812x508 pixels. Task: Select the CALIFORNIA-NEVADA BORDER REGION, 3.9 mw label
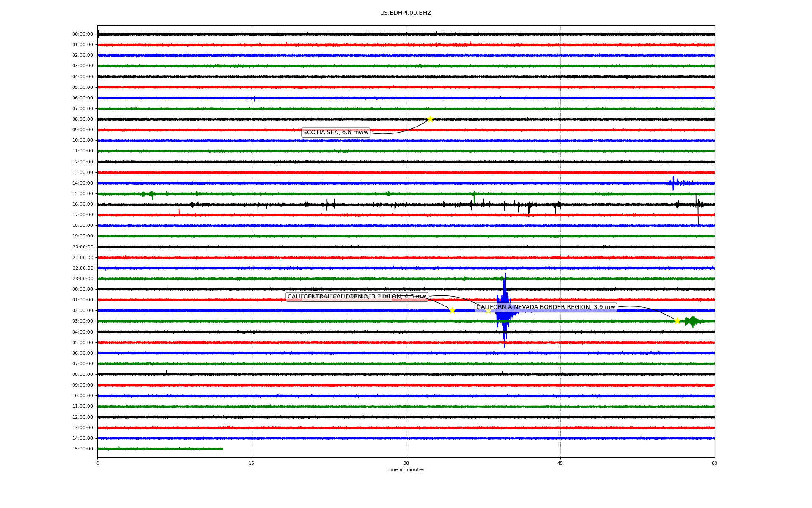point(546,307)
